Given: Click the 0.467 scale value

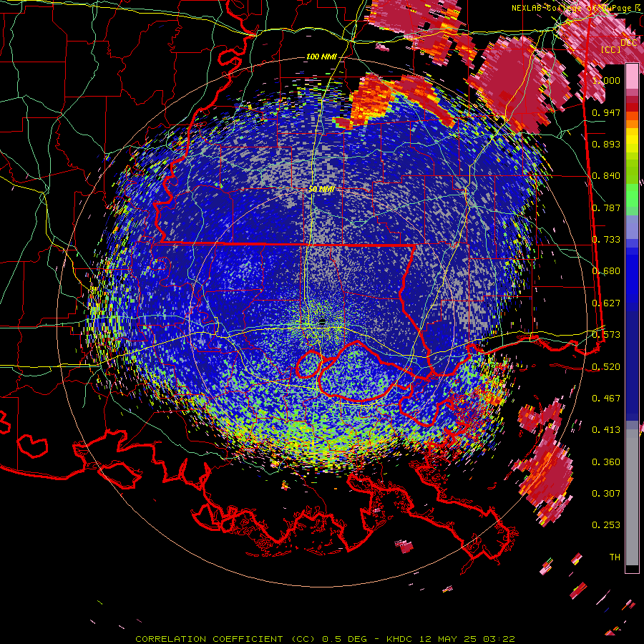Looking at the screenshot, I should tap(606, 399).
